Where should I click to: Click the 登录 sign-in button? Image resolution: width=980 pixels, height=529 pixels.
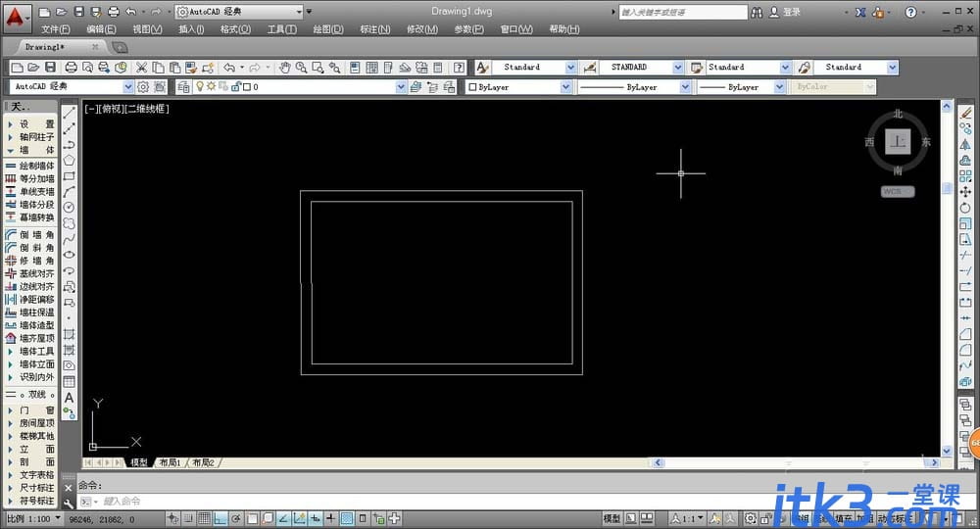(786, 12)
